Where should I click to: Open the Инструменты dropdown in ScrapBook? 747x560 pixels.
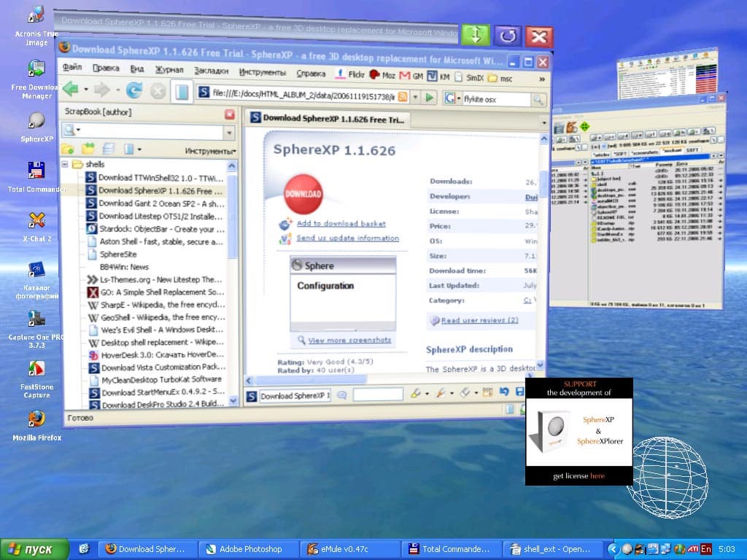coord(210,151)
